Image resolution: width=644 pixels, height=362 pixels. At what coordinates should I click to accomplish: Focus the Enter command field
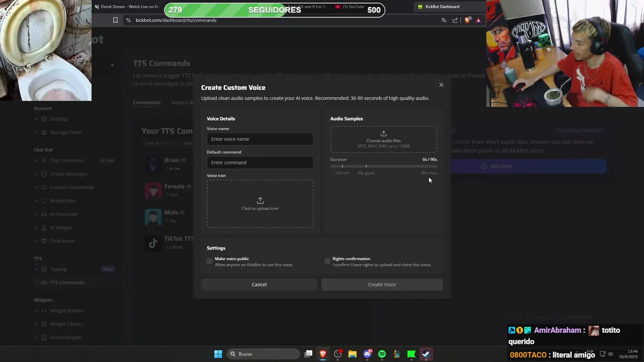(260, 162)
